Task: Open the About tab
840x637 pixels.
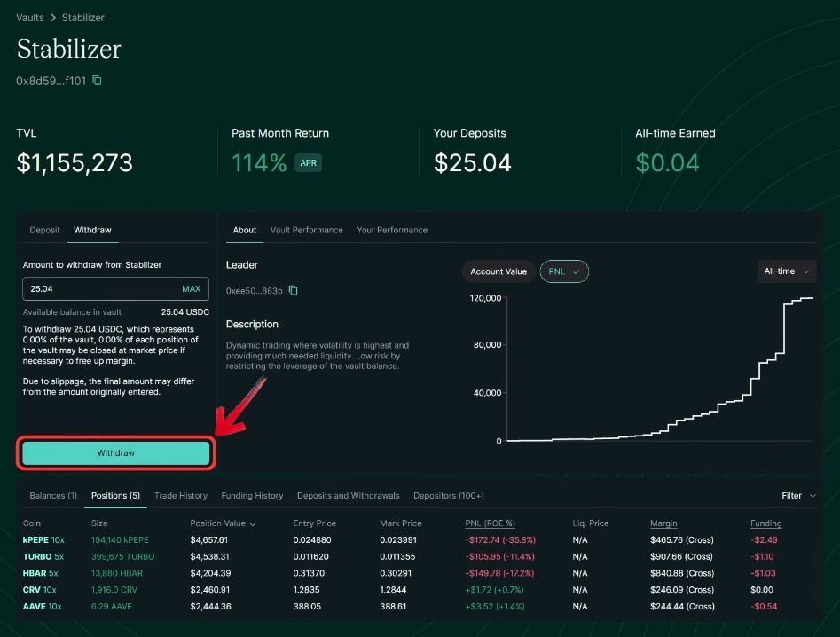Action: [244, 230]
